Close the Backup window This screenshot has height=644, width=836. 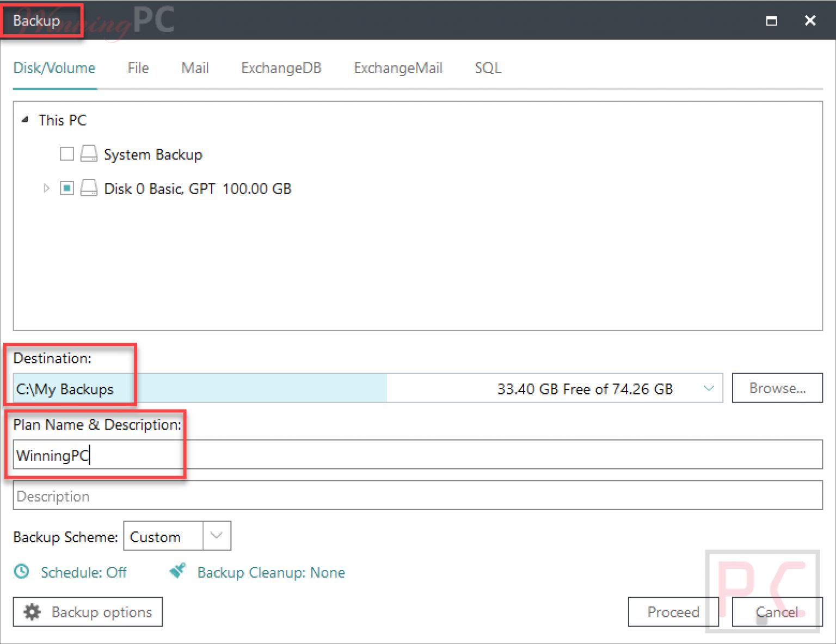point(810,21)
